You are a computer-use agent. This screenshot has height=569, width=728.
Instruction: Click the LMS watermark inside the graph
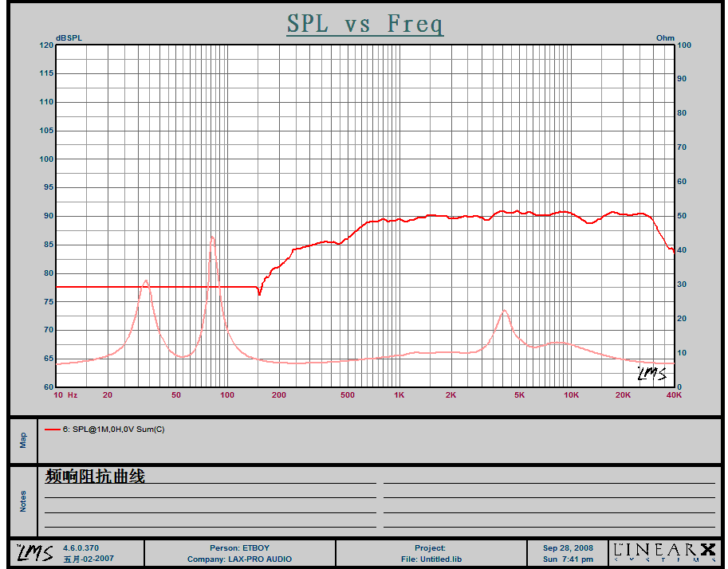pyautogui.click(x=652, y=373)
